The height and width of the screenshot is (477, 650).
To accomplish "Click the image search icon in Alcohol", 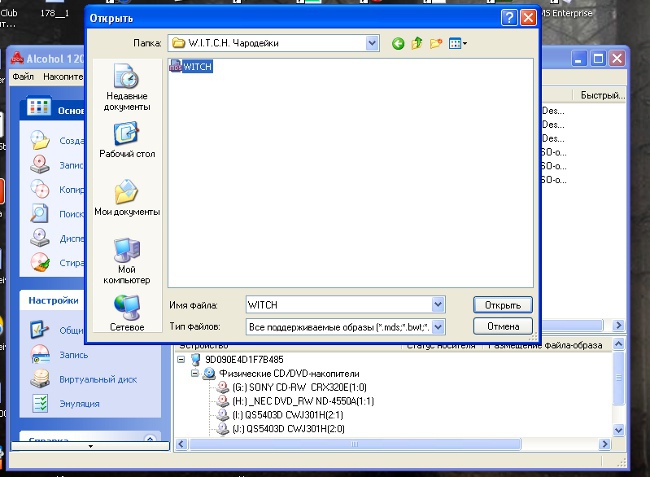I will point(40,213).
